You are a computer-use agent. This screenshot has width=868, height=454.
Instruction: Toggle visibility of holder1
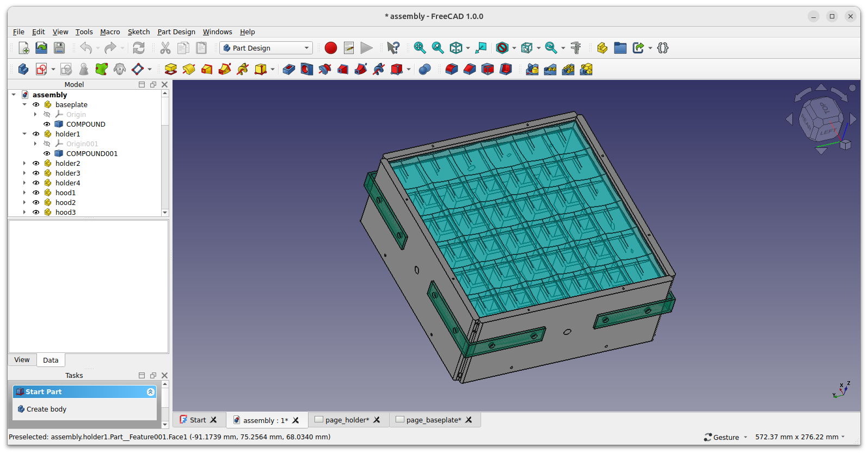36,134
